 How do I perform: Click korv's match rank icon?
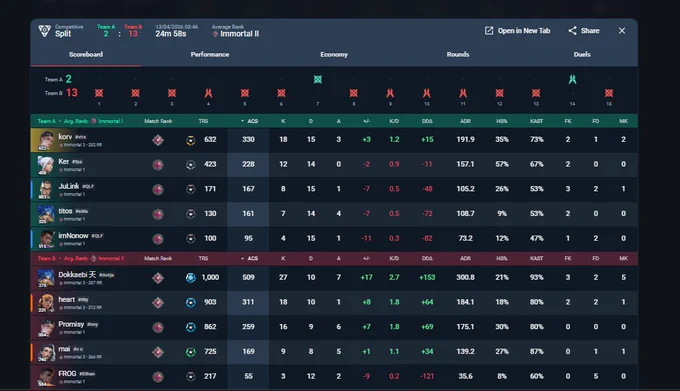[x=158, y=140]
